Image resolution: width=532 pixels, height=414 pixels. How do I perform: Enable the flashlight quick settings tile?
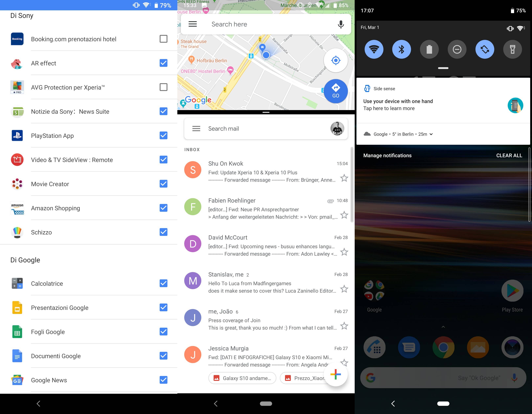click(512, 49)
